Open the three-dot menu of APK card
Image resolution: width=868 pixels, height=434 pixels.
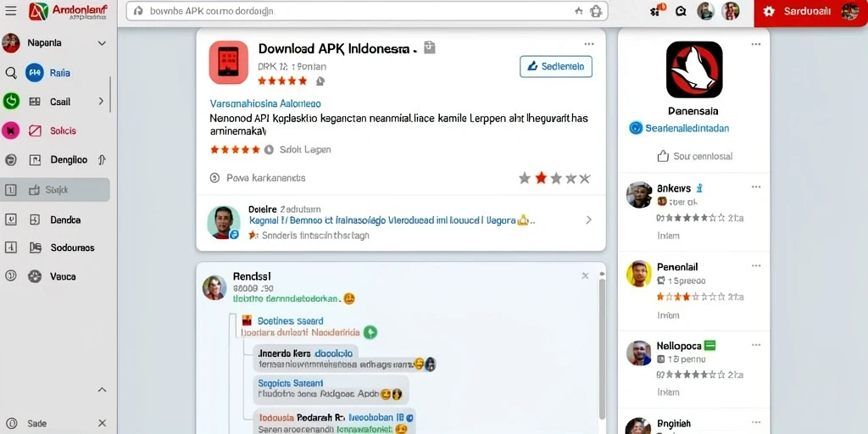589,44
